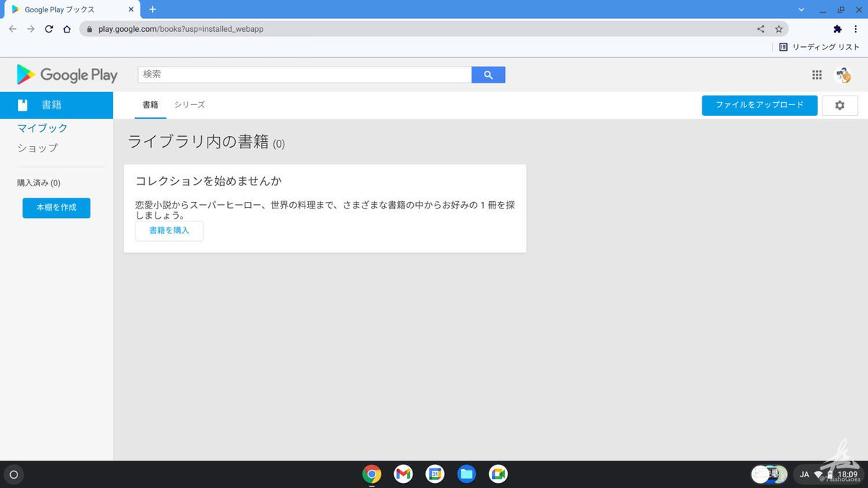This screenshot has width=868, height=488.
Task: Open the Google apps grid launcher
Action: pyautogui.click(x=817, y=75)
